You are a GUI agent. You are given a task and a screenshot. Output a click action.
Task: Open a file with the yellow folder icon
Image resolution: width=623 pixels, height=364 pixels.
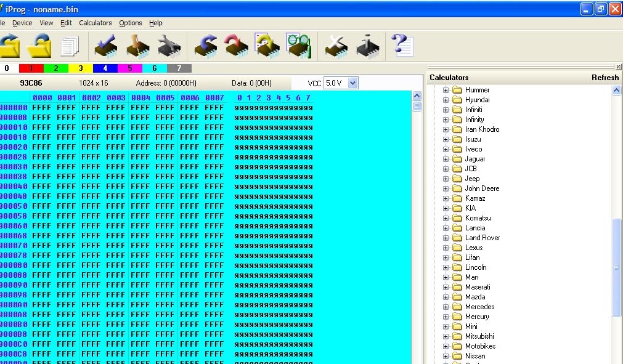click(9, 46)
